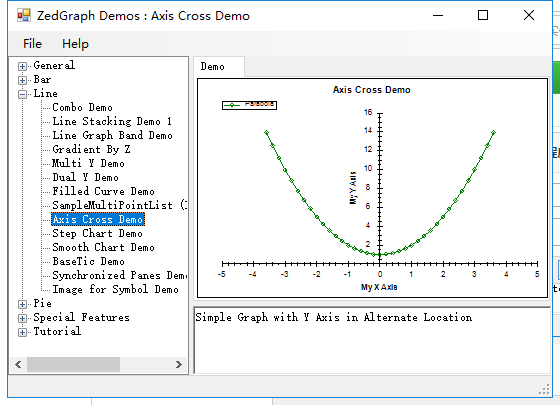Expand the Tutorial tree node
Image resolution: width=560 pixels, height=405 pixels.
click(22, 332)
